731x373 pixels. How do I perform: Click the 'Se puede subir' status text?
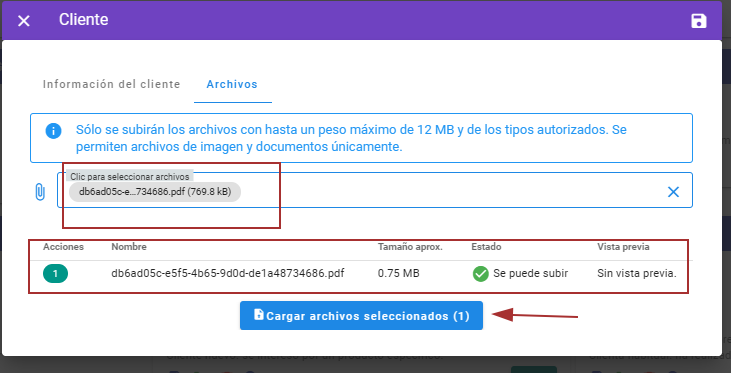click(x=531, y=274)
